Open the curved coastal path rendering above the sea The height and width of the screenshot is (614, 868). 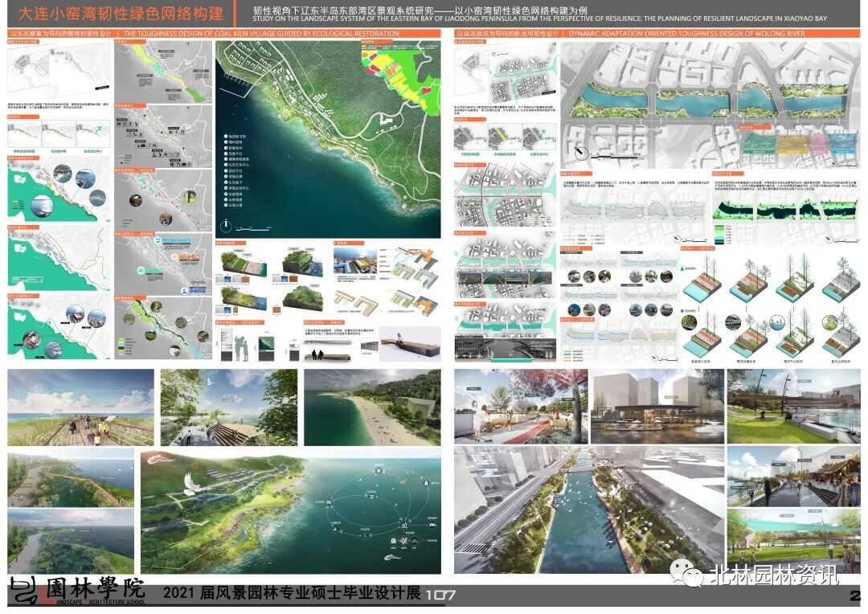pyautogui.click(x=71, y=478)
